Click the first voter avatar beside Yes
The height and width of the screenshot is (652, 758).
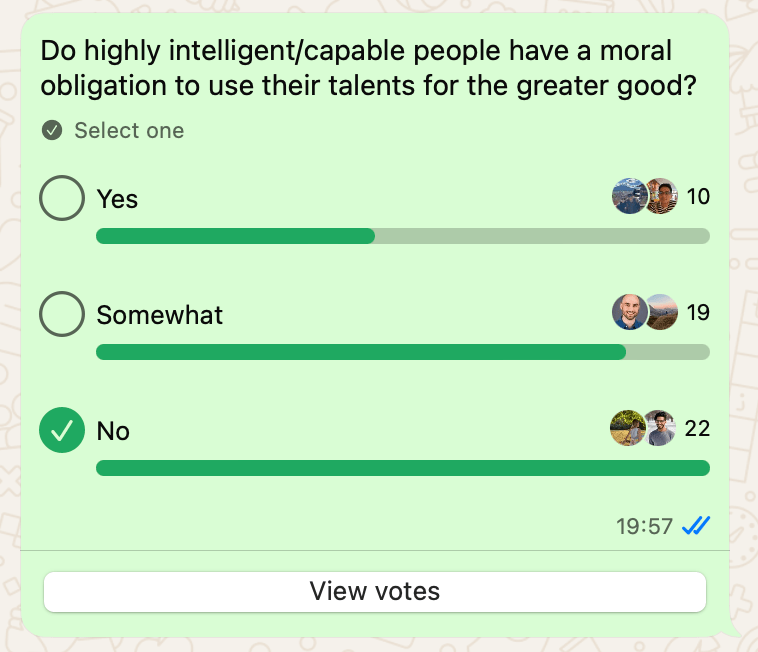point(629,197)
